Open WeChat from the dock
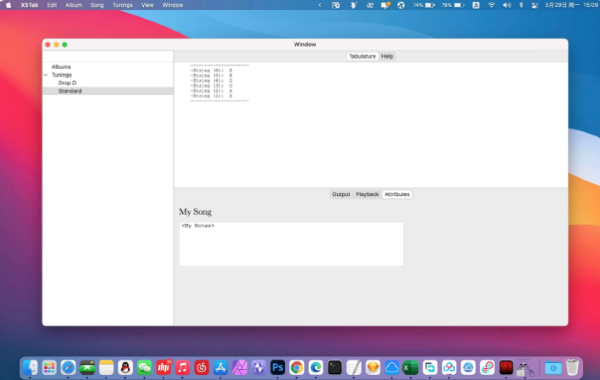600x380 pixels. tap(144, 368)
